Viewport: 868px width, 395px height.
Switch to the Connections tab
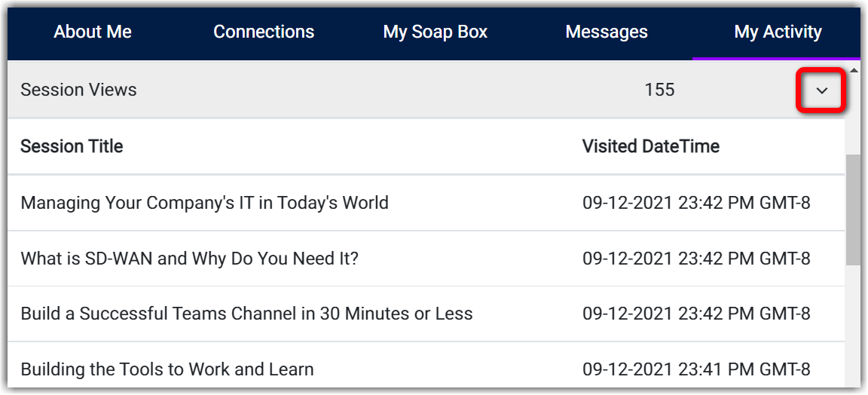pos(264,32)
